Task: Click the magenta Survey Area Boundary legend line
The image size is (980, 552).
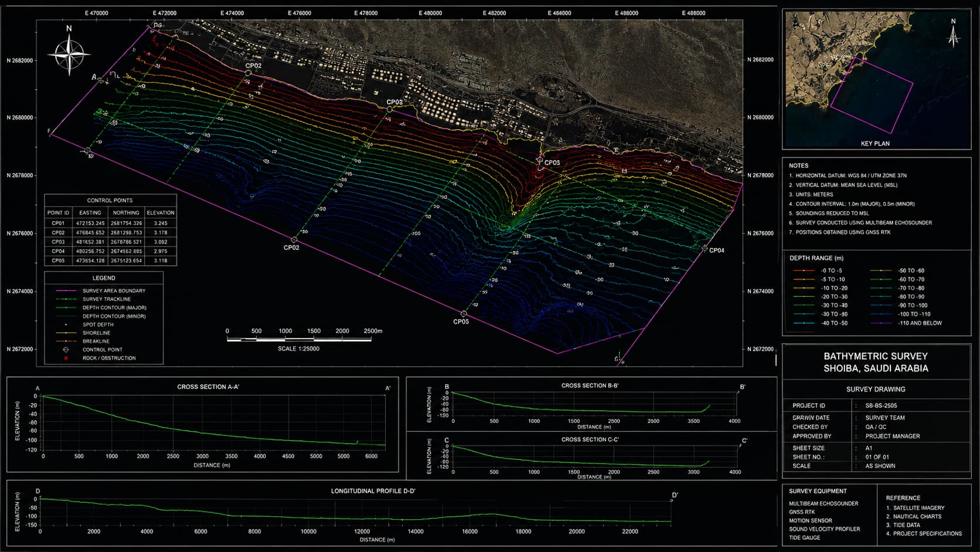Action: pyautogui.click(x=66, y=291)
